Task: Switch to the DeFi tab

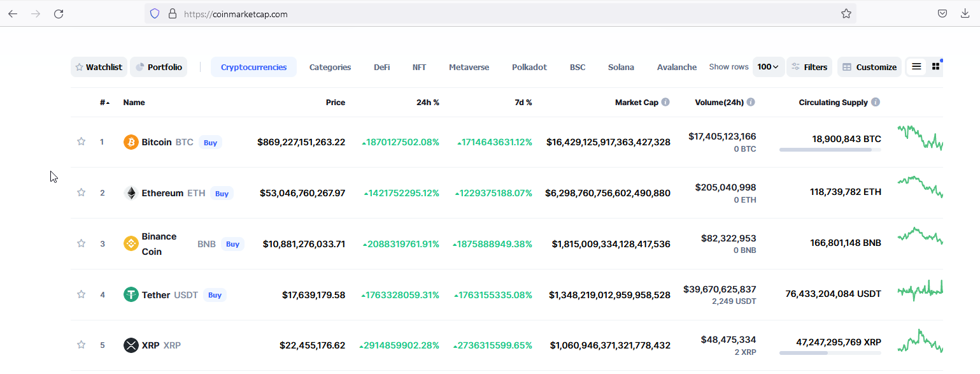Action: click(x=382, y=67)
